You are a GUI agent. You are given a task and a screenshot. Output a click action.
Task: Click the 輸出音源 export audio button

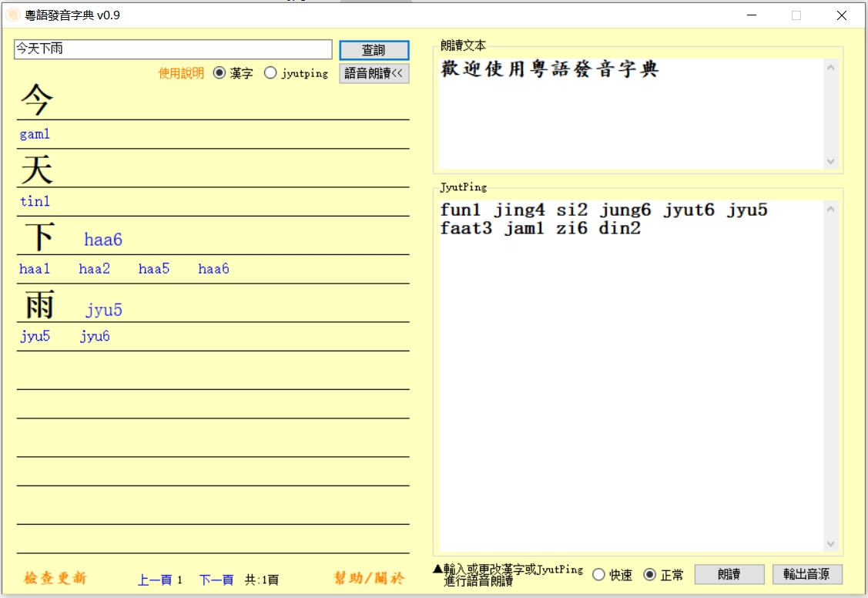tap(806, 574)
